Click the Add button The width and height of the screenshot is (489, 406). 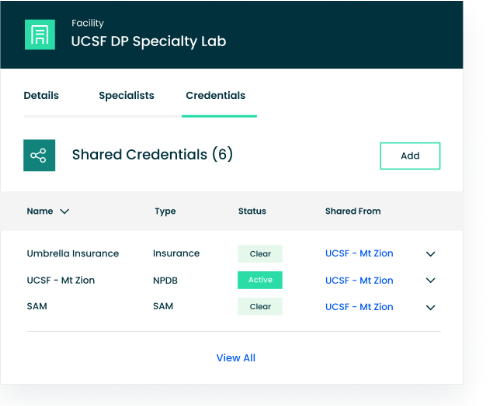(x=410, y=156)
